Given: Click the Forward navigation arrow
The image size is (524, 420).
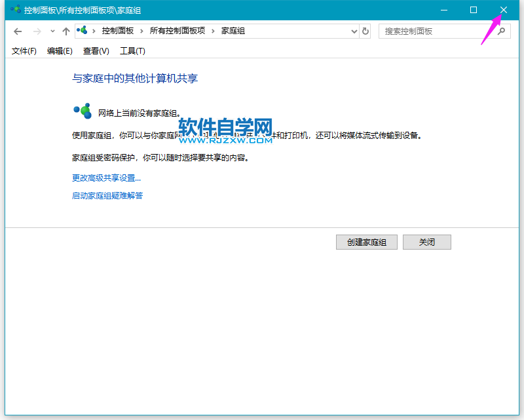Looking at the screenshot, I should click(x=37, y=31).
